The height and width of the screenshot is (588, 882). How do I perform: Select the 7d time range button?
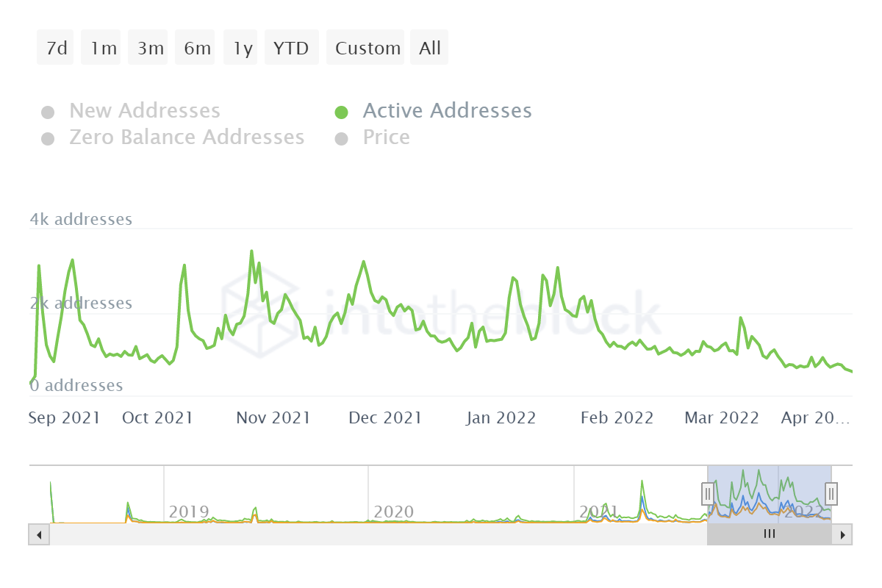coord(56,48)
